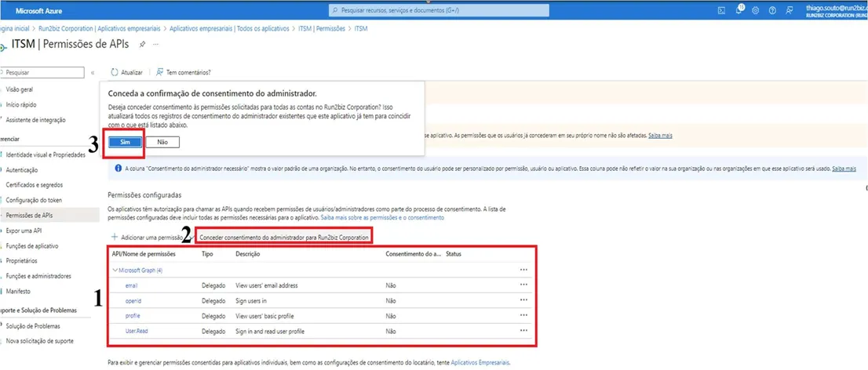The image size is (868, 370).
Task: Go to Aplicativos empresariais | Todos os aplicativos breadcrumb
Action: [x=229, y=28]
